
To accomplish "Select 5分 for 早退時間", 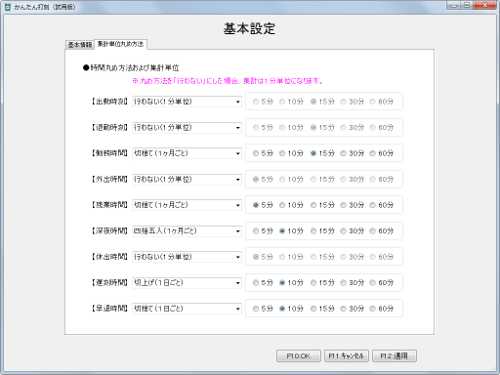I will (263, 309).
